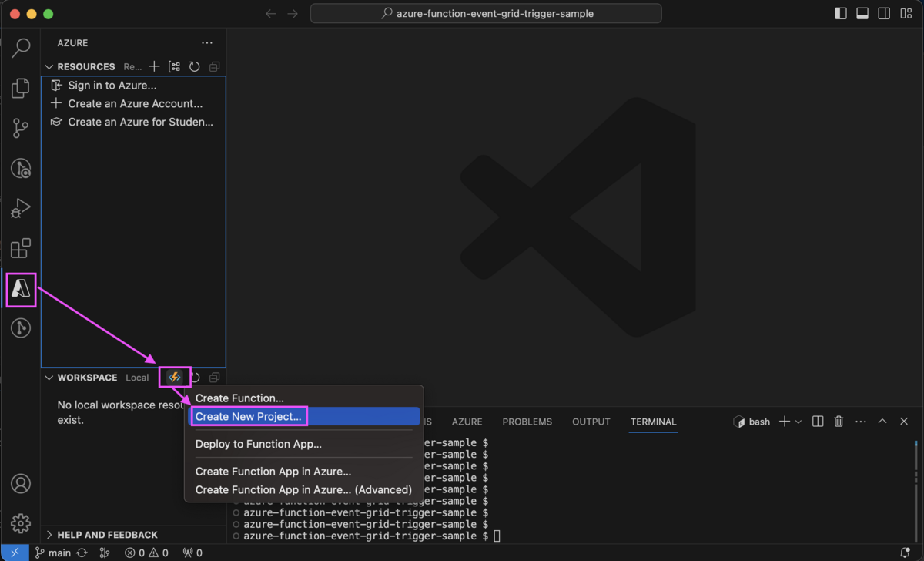This screenshot has height=561, width=924.
Task: Switch to the Output tab
Action: 591,422
